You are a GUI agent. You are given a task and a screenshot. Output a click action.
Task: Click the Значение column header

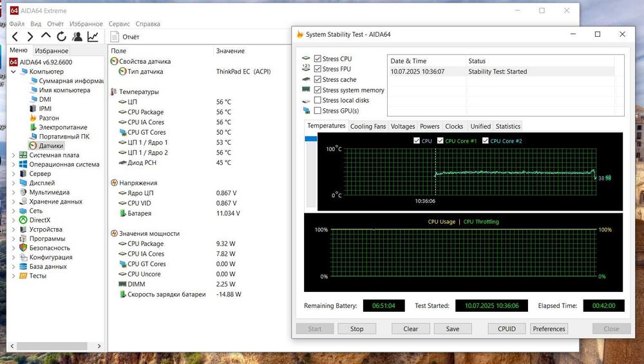[231, 51]
